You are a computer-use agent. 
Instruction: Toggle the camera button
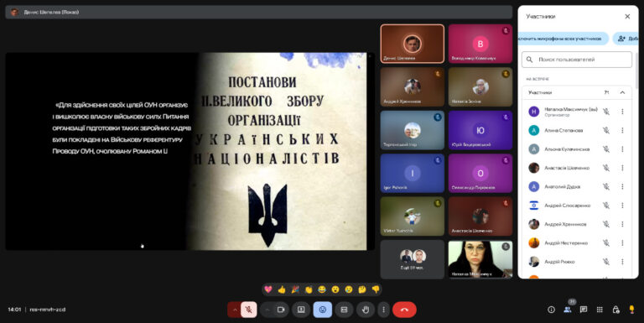tap(282, 310)
